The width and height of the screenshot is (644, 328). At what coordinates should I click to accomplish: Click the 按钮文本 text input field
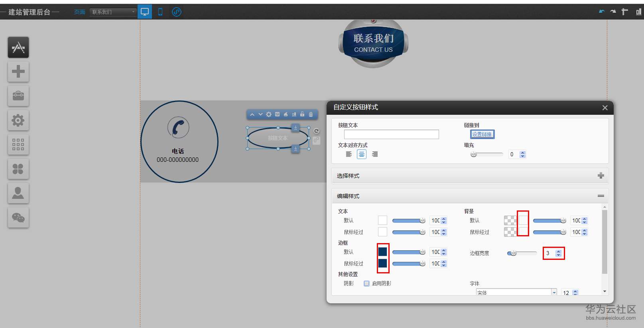tap(392, 134)
